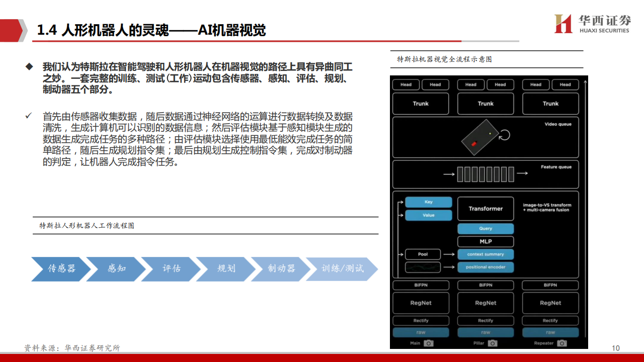Select the 传感器 chevron step
Viewport: 644px width, 362px height.
[61, 268]
